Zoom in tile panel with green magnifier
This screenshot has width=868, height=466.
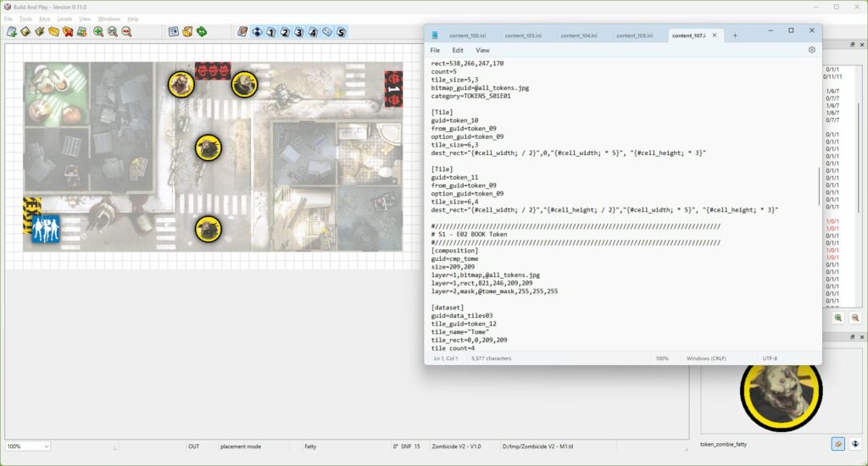click(838, 318)
